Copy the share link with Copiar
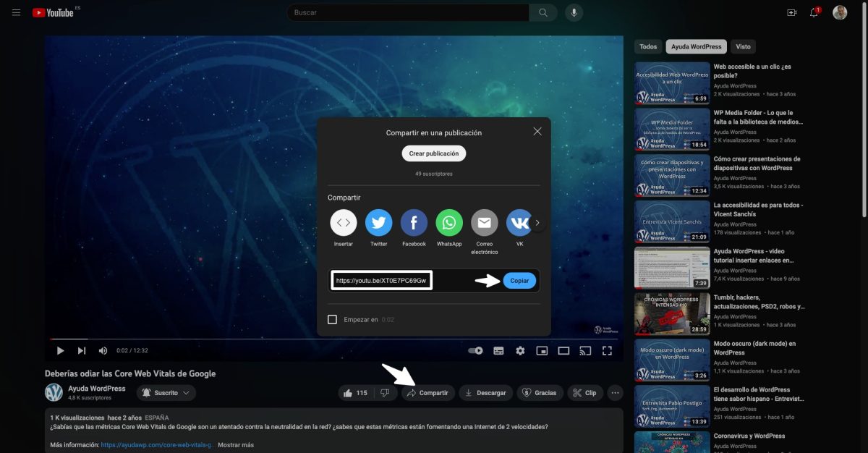Viewport: 868px width, 453px height. pyautogui.click(x=519, y=280)
